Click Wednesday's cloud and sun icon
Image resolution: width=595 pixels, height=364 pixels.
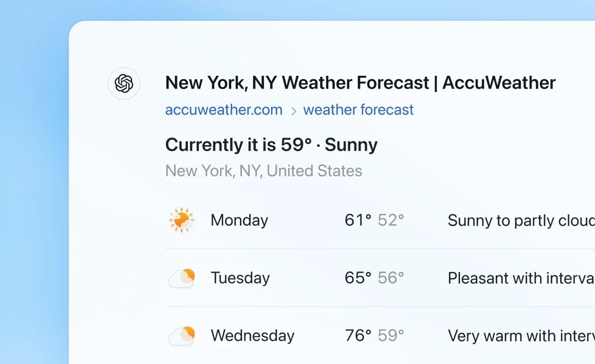pyautogui.click(x=181, y=336)
